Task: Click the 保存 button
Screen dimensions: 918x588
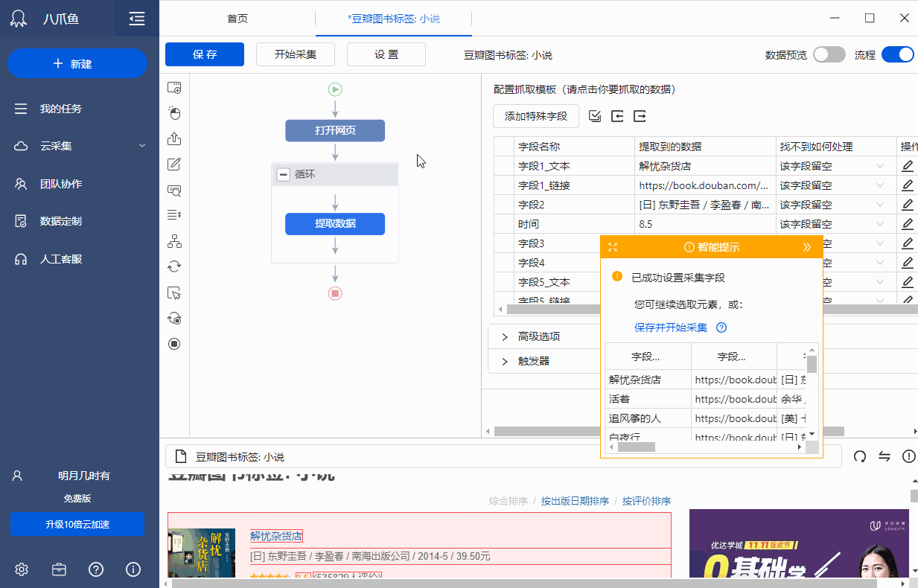Action: tap(205, 54)
